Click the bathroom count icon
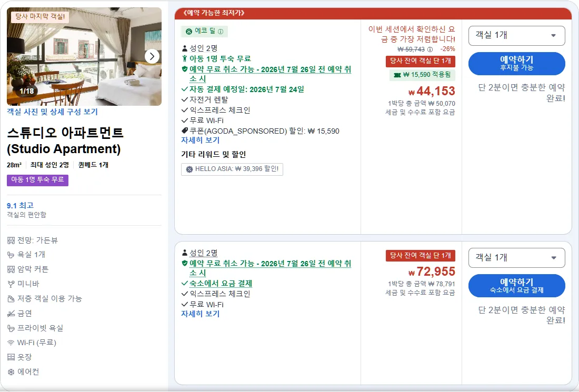 tap(11, 255)
